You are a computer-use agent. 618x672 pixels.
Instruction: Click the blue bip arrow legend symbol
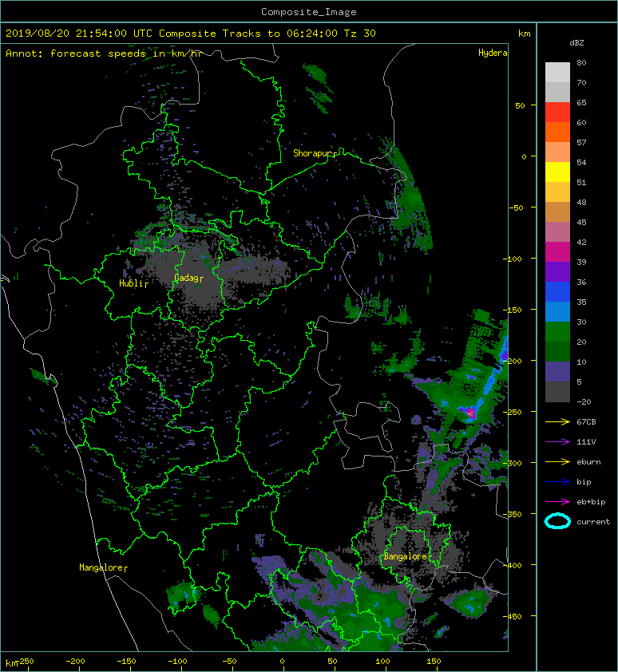[x=557, y=482]
